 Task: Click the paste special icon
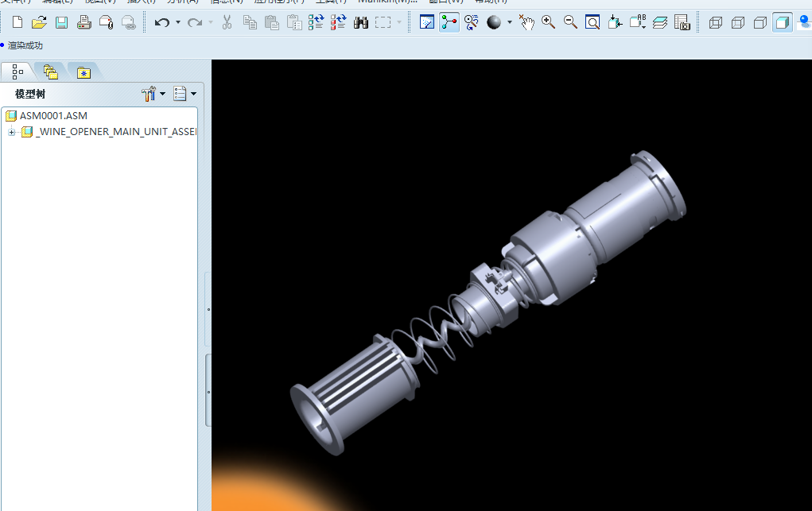[x=294, y=22]
